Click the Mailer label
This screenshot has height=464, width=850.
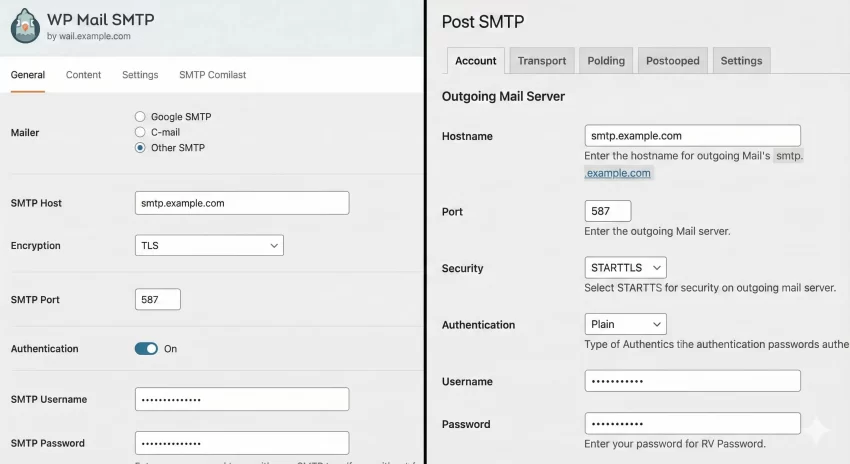pyautogui.click(x=25, y=132)
